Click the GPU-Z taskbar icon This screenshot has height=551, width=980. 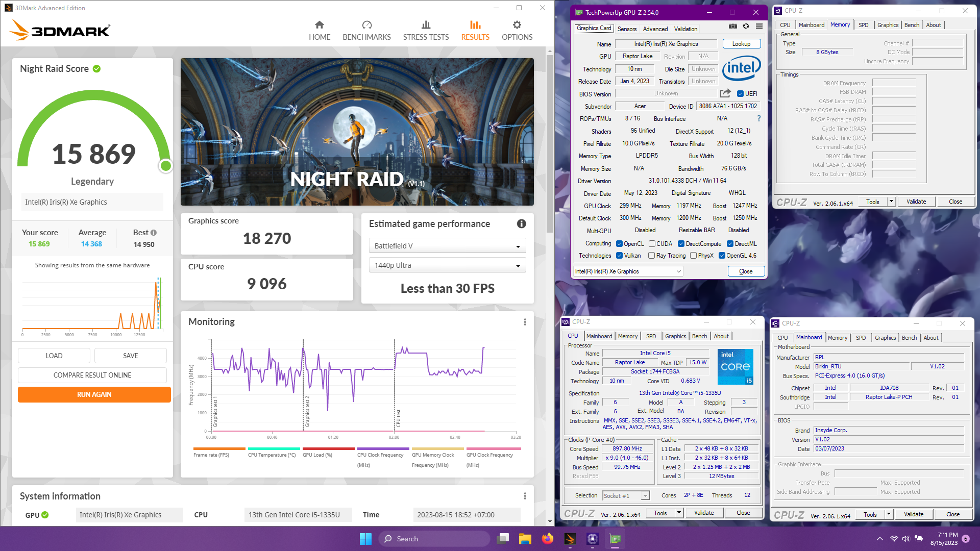(615, 539)
